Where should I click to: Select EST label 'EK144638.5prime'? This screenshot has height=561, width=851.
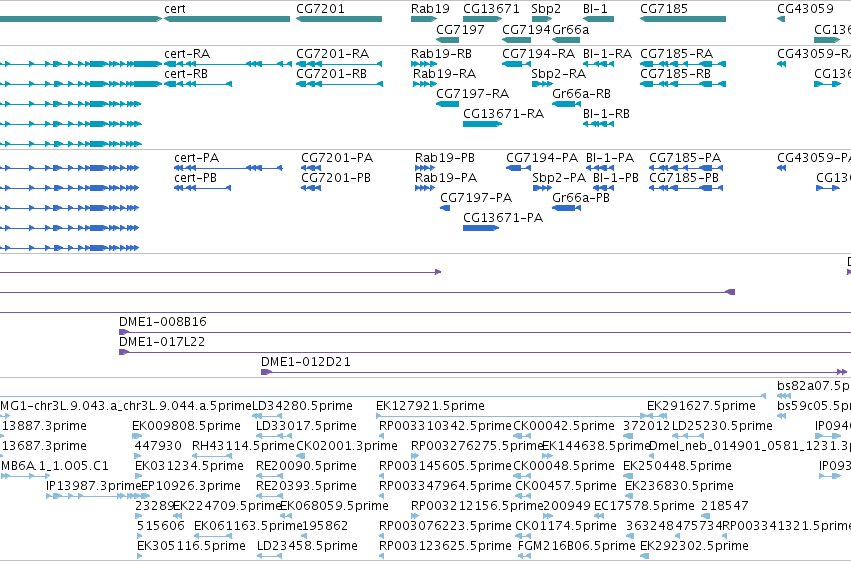tap(596, 447)
